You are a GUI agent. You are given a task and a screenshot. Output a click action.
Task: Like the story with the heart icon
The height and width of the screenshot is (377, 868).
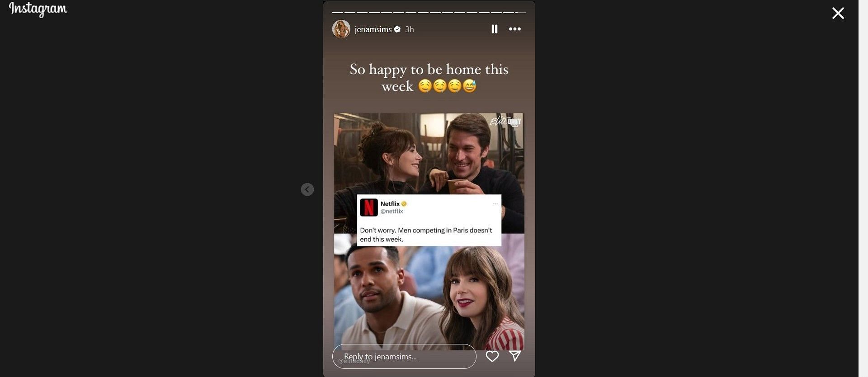coord(492,356)
